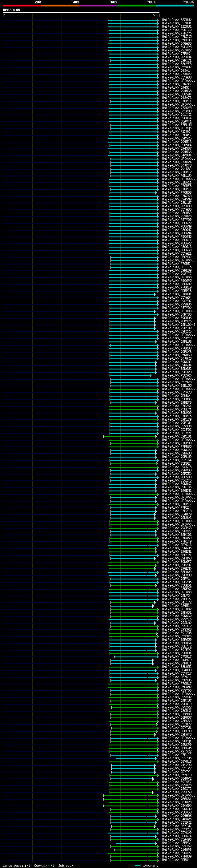The height and width of the screenshot is (868, 197).
Task: Click hit UniRef100_Q9FLU8
Action: (177, 342)
